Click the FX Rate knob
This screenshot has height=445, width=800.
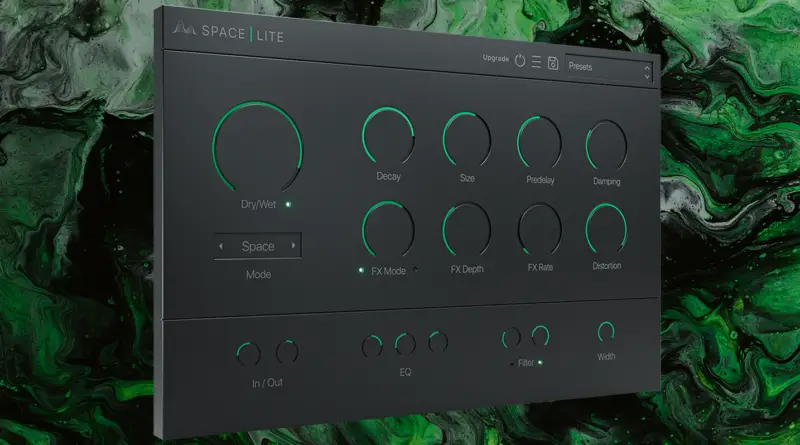(x=539, y=230)
